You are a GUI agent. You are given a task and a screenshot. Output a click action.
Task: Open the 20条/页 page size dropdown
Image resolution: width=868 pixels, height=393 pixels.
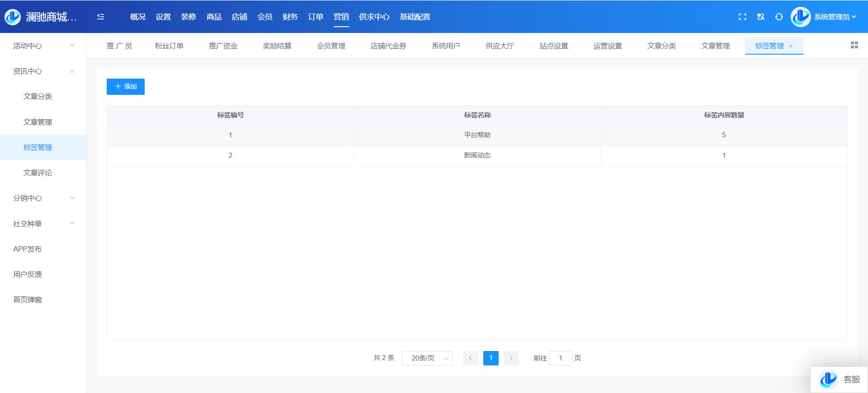point(427,358)
